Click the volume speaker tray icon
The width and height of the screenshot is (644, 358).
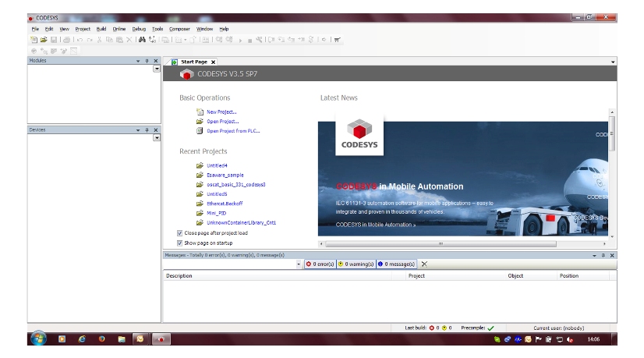(570, 339)
